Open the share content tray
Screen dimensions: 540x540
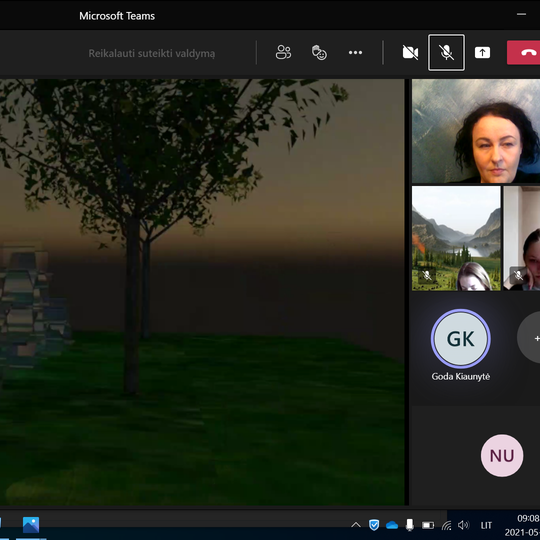(482, 52)
